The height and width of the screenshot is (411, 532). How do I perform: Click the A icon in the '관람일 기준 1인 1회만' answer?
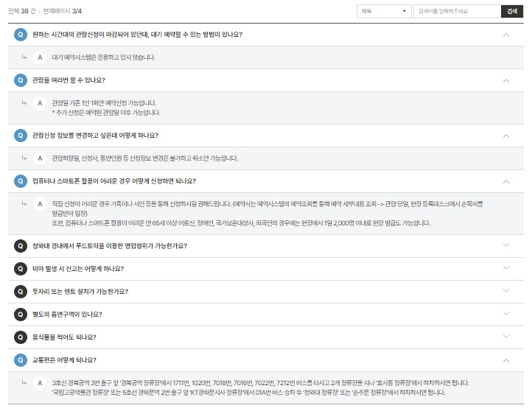[40, 103]
